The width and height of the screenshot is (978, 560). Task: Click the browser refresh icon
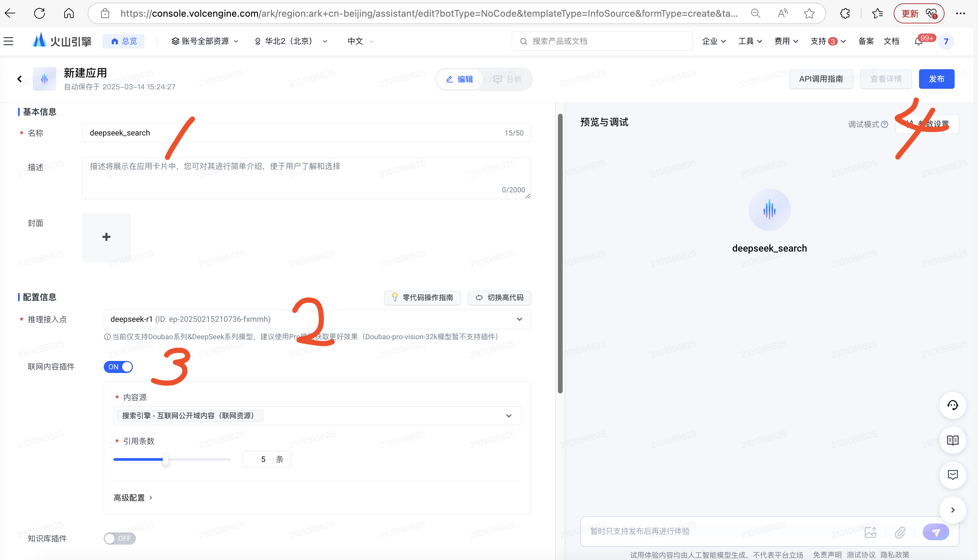pos(39,13)
